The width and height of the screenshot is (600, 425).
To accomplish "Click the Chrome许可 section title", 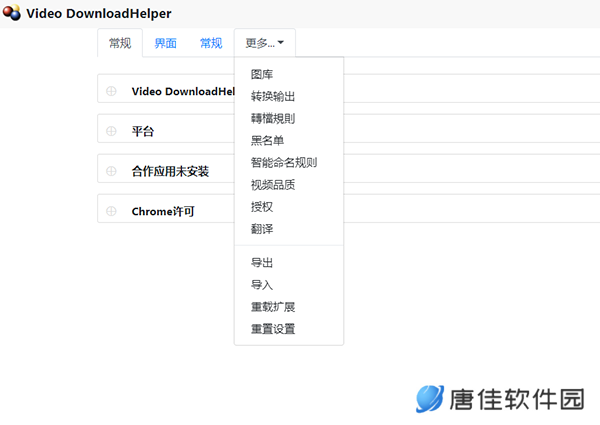I will click(163, 211).
